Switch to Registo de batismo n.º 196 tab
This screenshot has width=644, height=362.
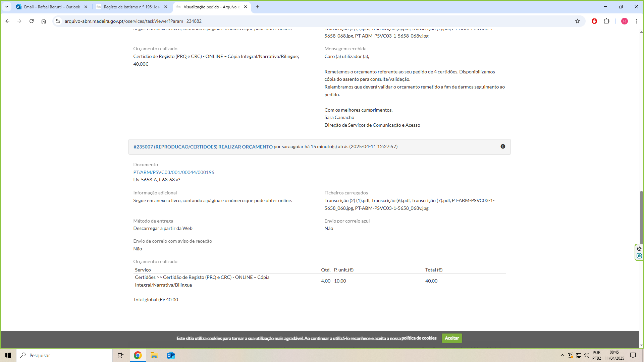coord(131,7)
